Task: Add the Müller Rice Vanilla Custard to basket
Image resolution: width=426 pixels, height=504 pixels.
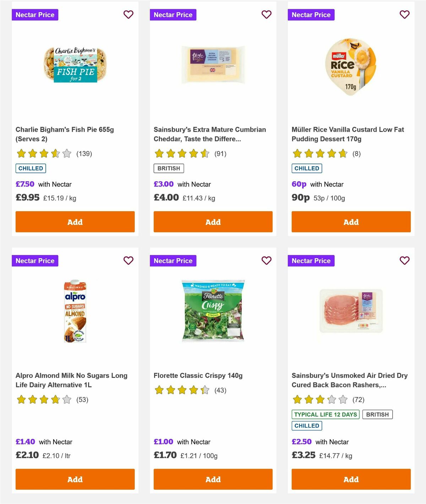Action: (351, 222)
